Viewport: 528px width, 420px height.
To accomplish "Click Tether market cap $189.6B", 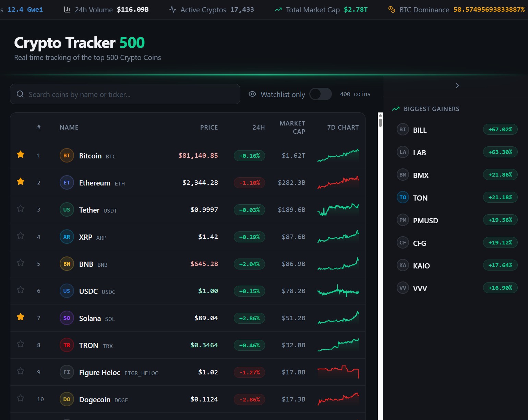I will (291, 209).
